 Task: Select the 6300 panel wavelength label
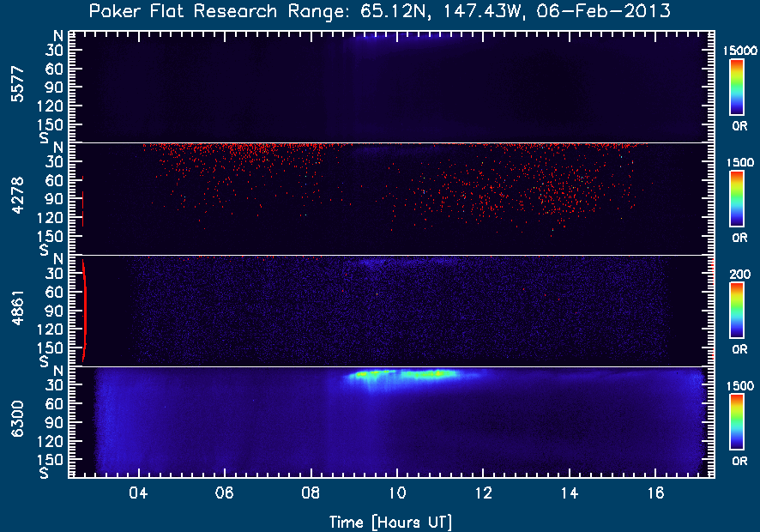17,419
